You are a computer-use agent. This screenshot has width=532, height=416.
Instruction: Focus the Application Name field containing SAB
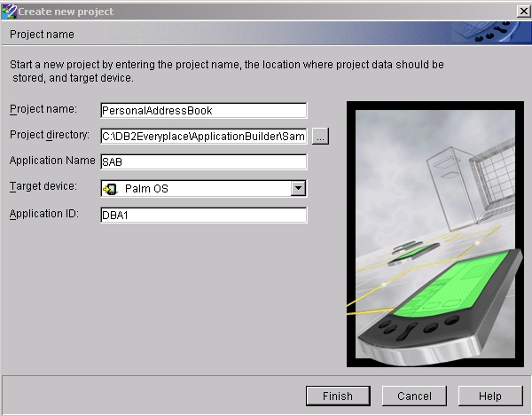(204, 161)
